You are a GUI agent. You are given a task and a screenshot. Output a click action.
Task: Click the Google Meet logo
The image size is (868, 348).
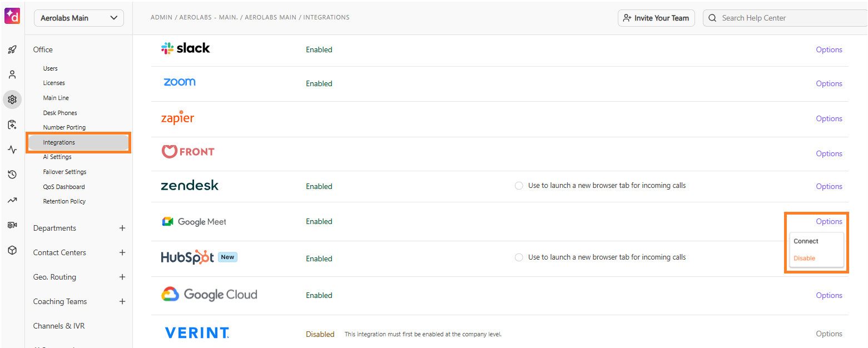[x=194, y=222]
